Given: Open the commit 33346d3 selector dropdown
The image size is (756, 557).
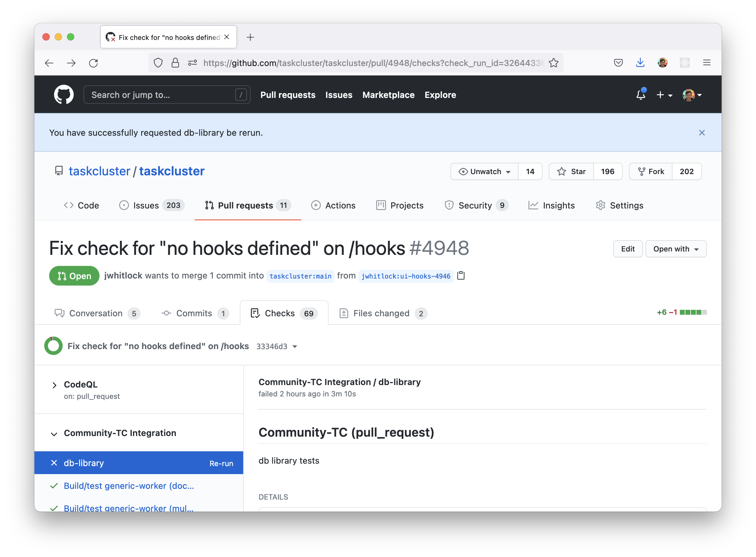Looking at the screenshot, I should pyautogui.click(x=295, y=346).
